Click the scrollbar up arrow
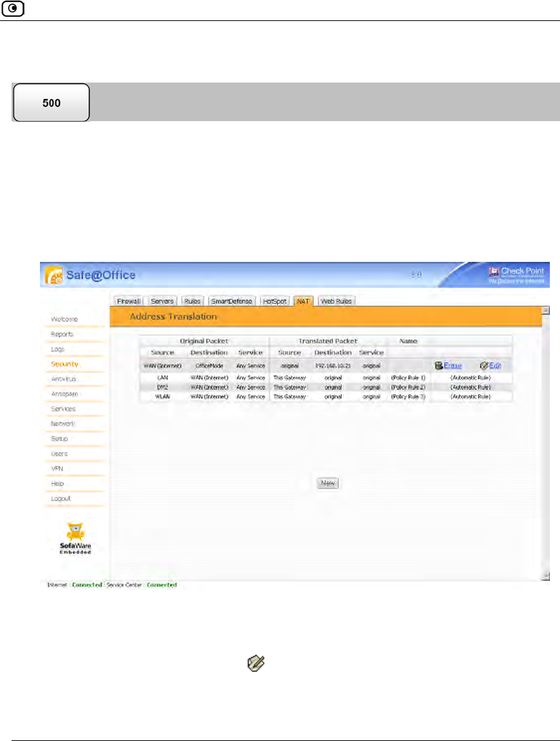 pyautogui.click(x=546, y=310)
